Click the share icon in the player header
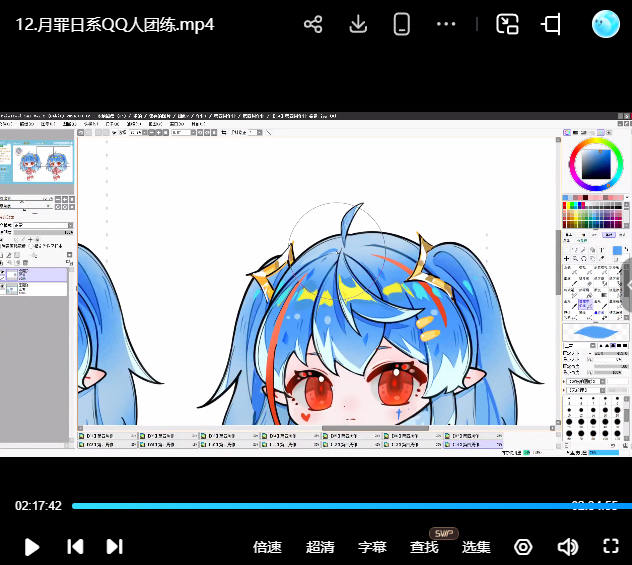632x565 pixels. point(313,25)
